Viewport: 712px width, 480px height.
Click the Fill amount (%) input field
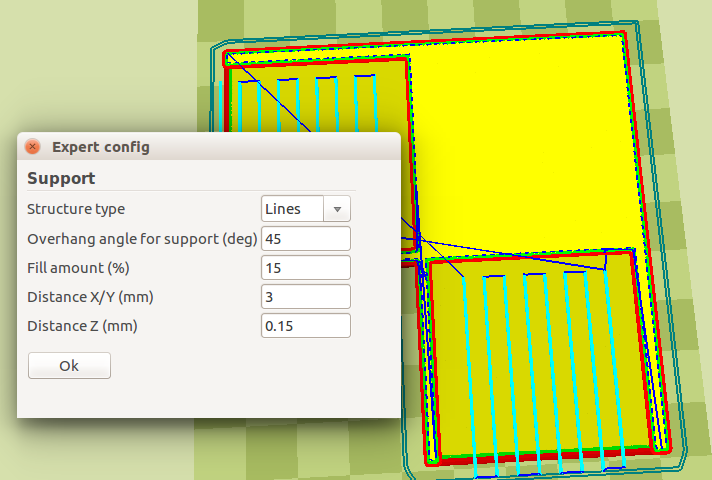[306, 267]
